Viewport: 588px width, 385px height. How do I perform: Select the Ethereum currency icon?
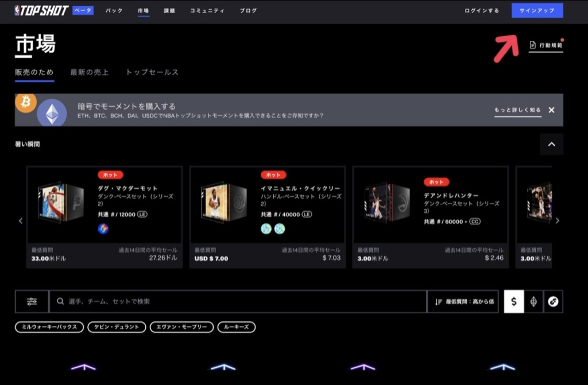click(x=533, y=301)
